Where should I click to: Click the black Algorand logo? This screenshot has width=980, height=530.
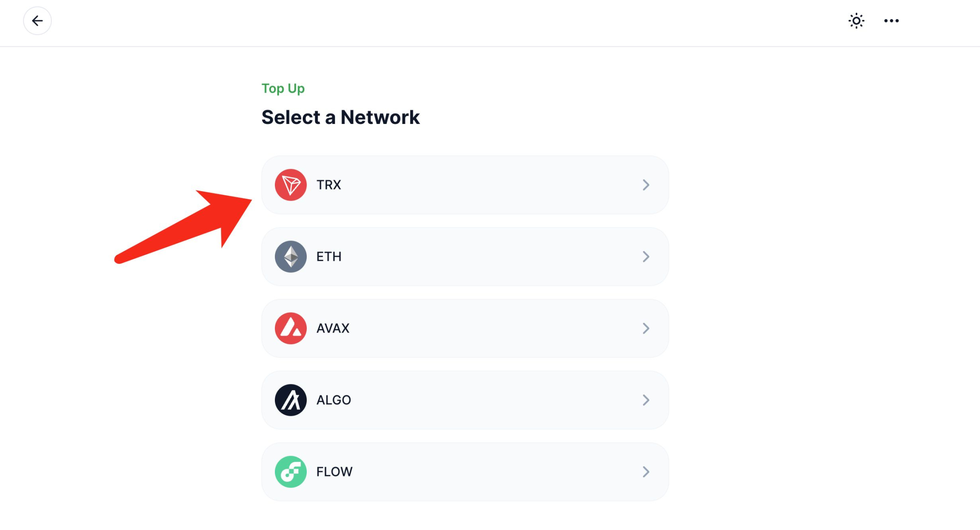[290, 400]
